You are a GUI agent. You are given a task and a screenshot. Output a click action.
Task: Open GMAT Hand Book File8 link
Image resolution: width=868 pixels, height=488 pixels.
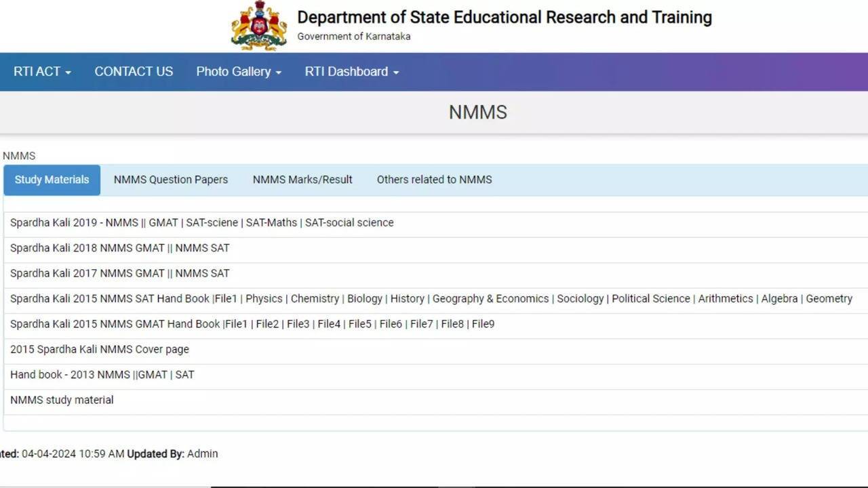pyautogui.click(x=452, y=325)
